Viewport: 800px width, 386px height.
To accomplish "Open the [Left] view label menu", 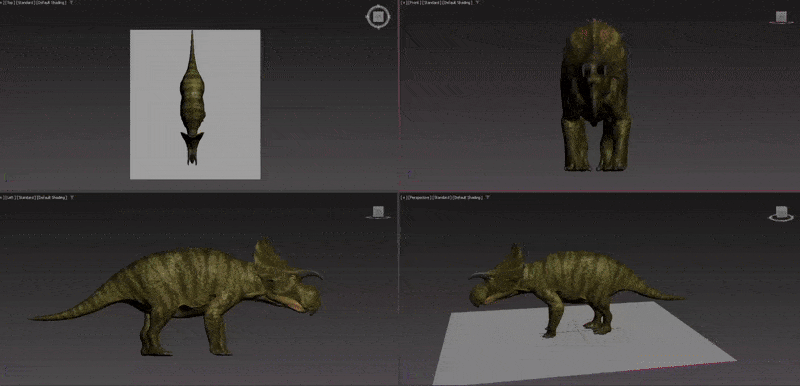I will pos(10,197).
